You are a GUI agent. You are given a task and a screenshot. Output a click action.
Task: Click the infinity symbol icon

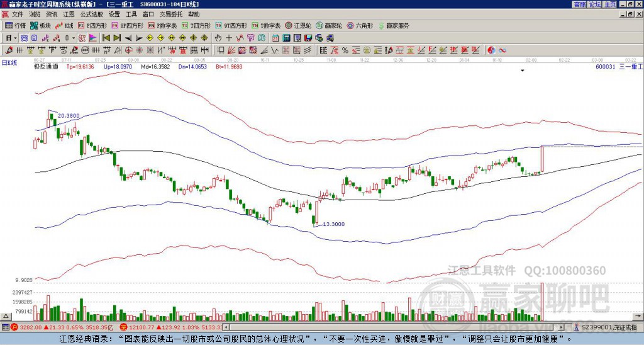502,50
